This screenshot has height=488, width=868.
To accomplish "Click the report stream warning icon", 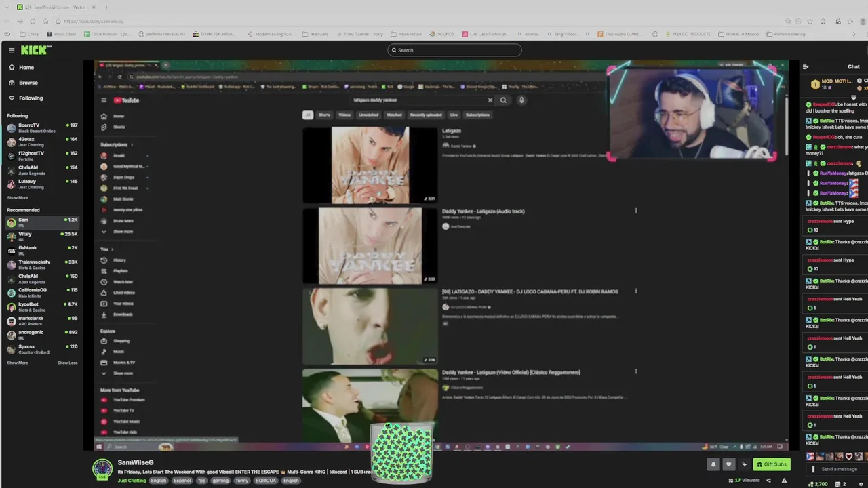I will pyautogui.click(x=784, y=481).
